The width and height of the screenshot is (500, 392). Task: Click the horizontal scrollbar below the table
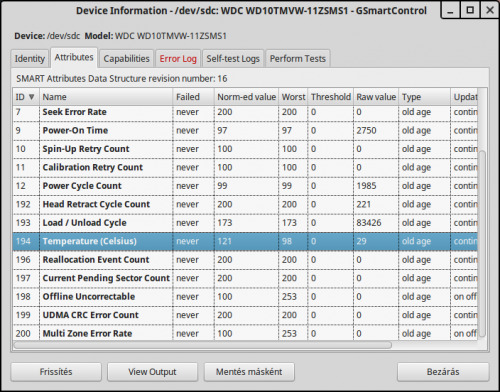tap(203, 345)
